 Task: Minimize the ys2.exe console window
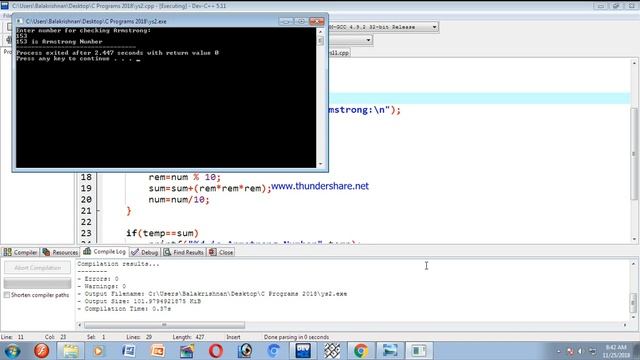pyautogui.click(x=286, y=21)
